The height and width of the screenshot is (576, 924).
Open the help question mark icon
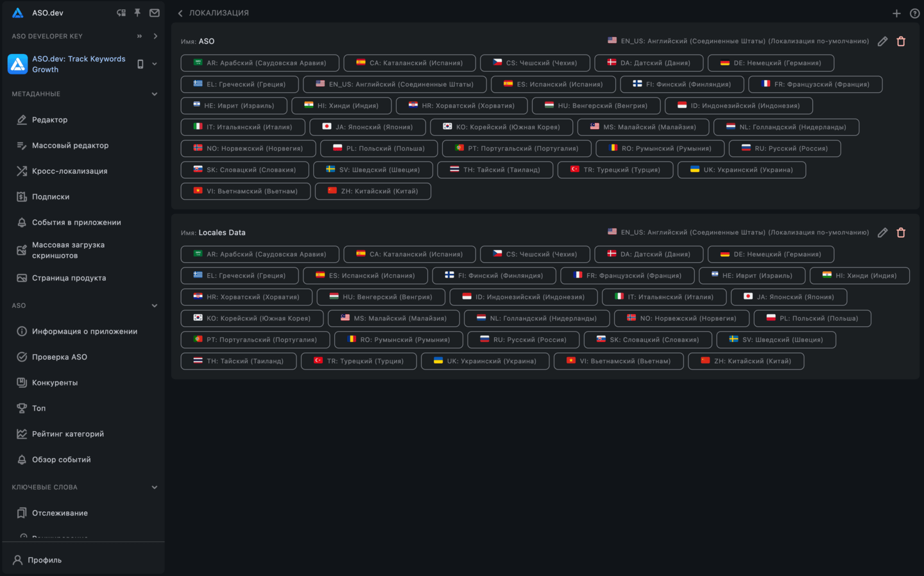point(914,13)
